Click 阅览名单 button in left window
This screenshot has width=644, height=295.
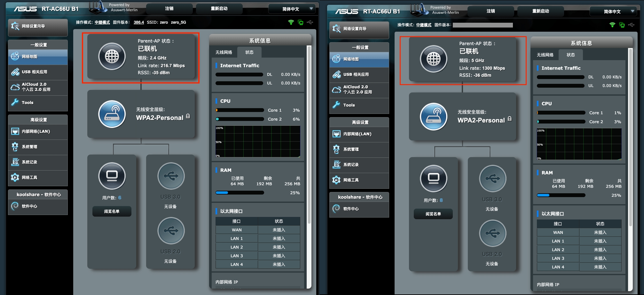click(112, 211)
